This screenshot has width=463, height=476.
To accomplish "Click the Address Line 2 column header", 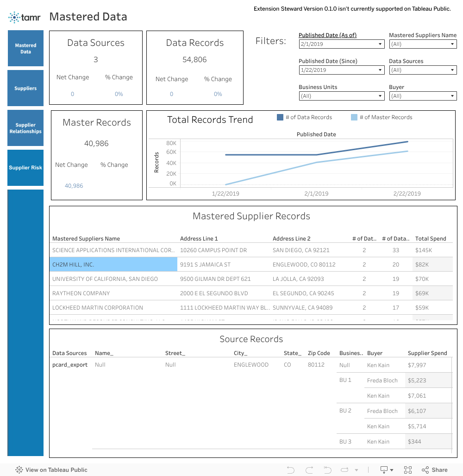I will (x=291, y=239).
